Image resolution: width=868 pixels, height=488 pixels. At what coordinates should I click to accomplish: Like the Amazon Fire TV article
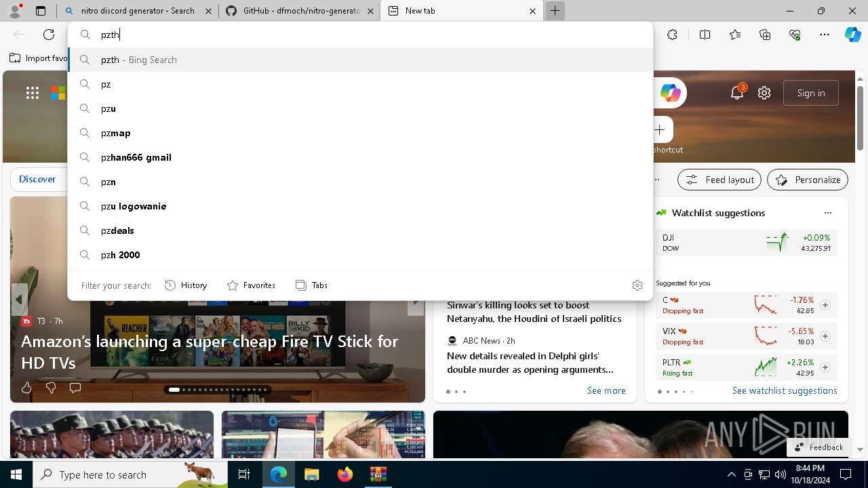[26, 388]
